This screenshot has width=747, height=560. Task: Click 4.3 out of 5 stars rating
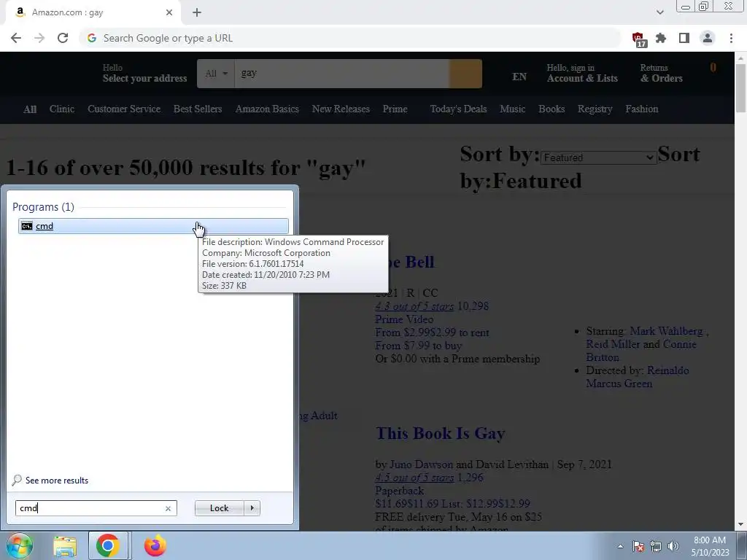click(414, 306)
